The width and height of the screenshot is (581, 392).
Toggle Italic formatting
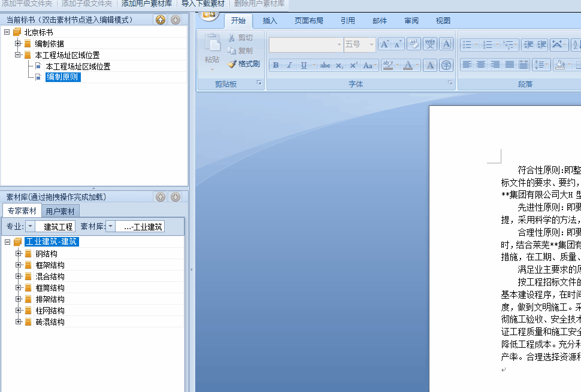[x=289, y=65]
